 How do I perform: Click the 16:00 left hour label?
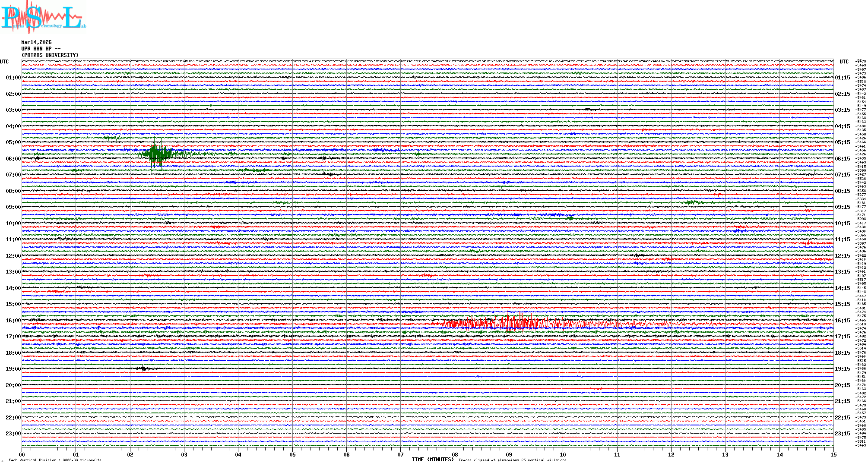tap(13, 321)
